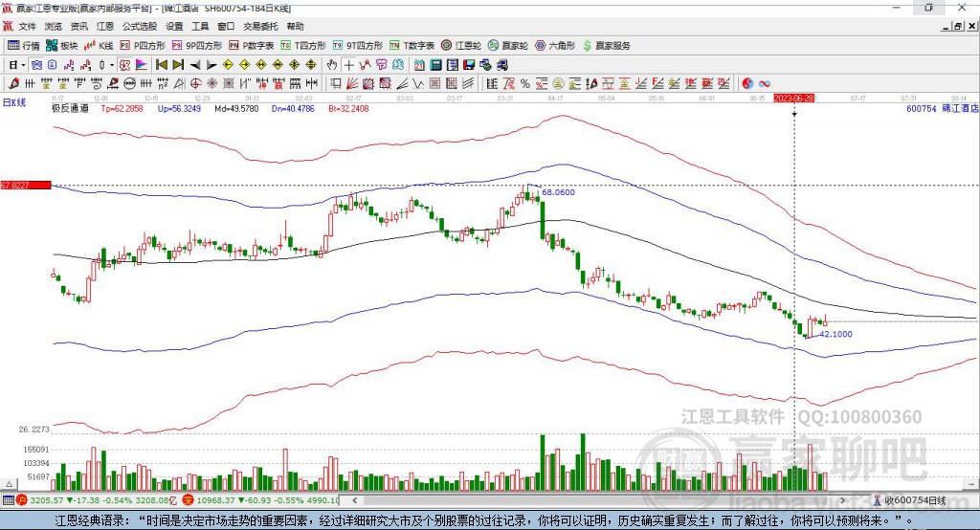Click the 42.1000 low price label

835,334
